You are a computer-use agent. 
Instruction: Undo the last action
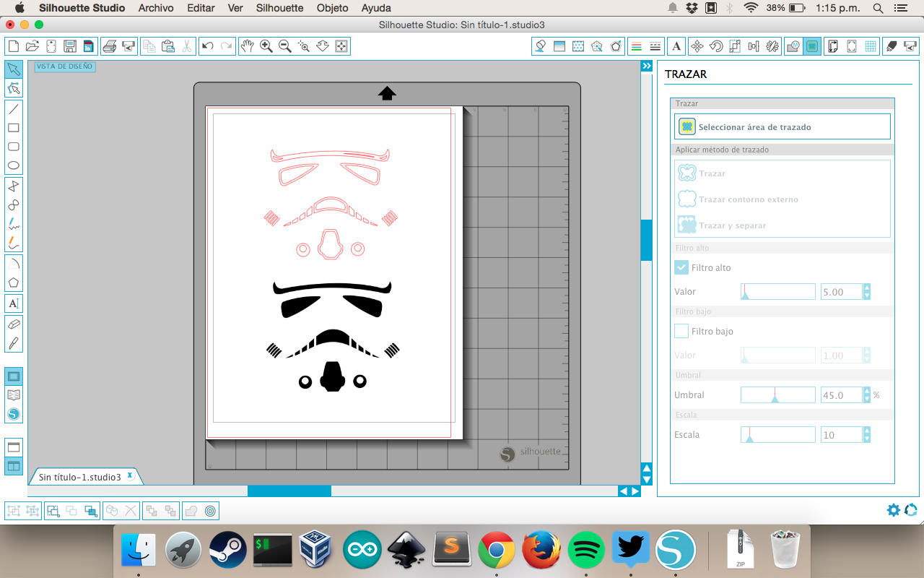208,46
